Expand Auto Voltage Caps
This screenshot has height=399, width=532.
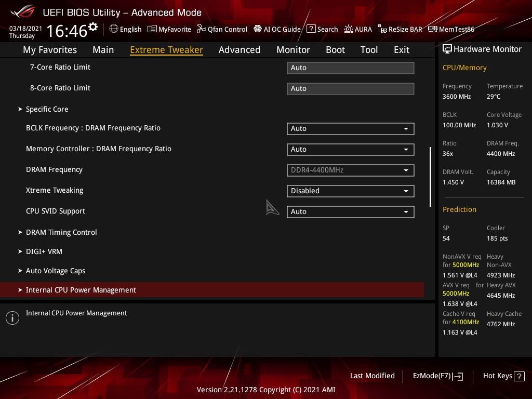pyautogui.click(x=55, y=271)
